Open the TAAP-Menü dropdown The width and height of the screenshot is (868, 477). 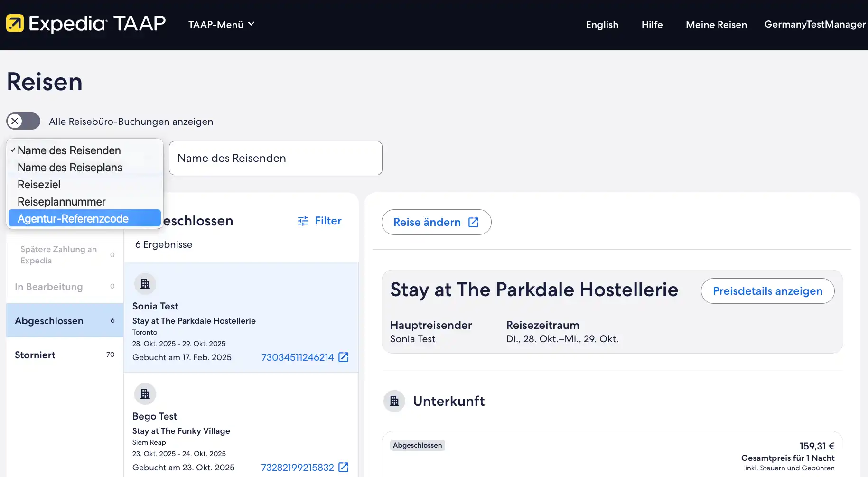tap(221, 24)
